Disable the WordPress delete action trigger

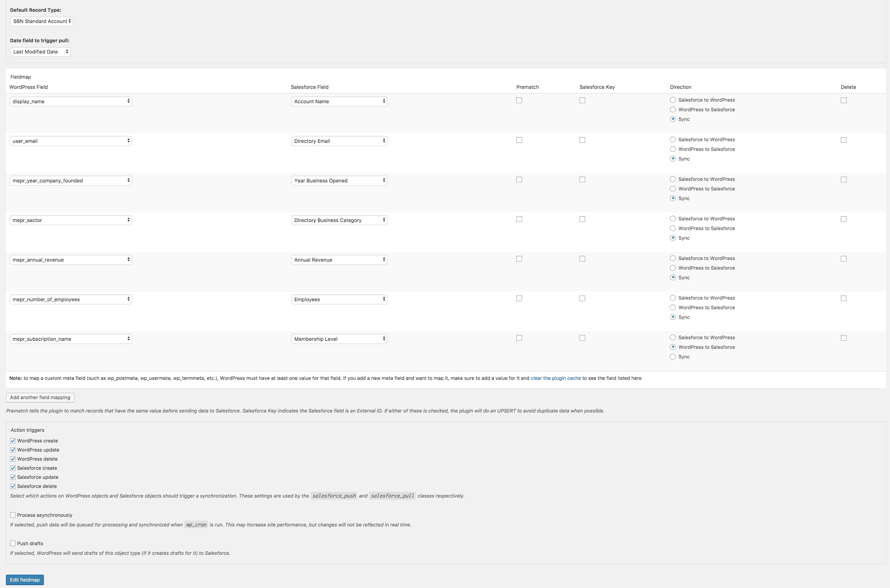[13, 459]
